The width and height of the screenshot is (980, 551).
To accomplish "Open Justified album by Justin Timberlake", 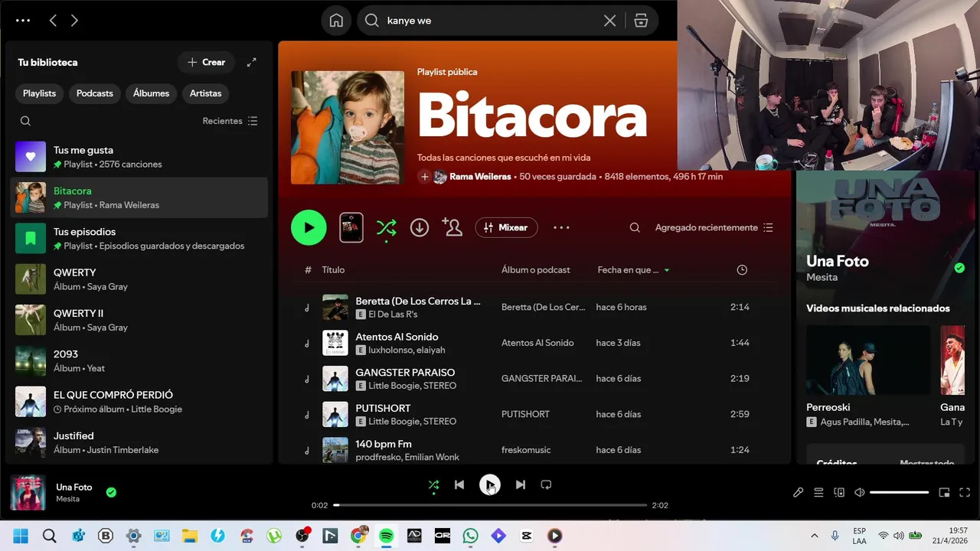I will coord(139,442).
